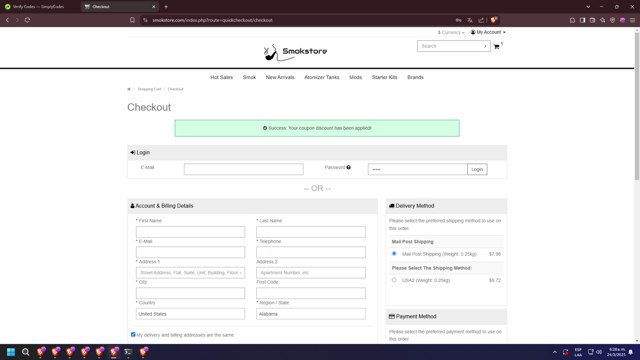This screenshot has height=360, width=640.
Task: Click the login Password field
Action: 418,169
